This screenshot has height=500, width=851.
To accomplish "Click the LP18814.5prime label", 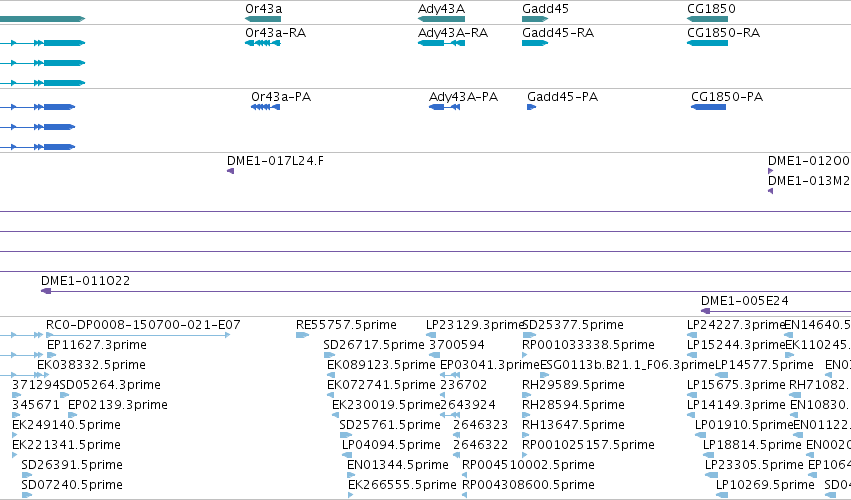I will click(x=752, y=445).
